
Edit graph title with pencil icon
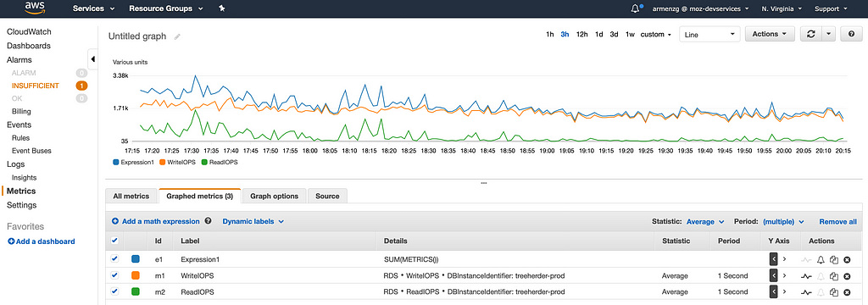click(x=177, y=36)
